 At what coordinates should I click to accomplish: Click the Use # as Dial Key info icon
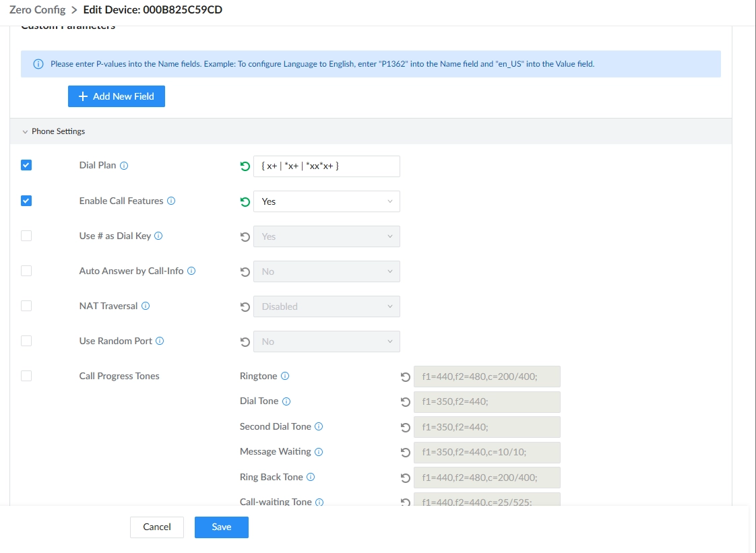click(x=158, y=236)
